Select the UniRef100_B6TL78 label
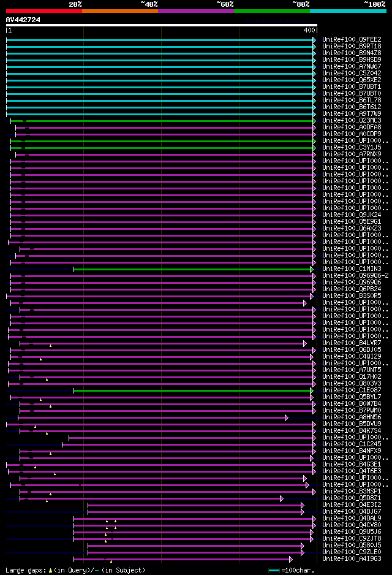This screenshot has height=575, width=392. (x=352, y=100)
